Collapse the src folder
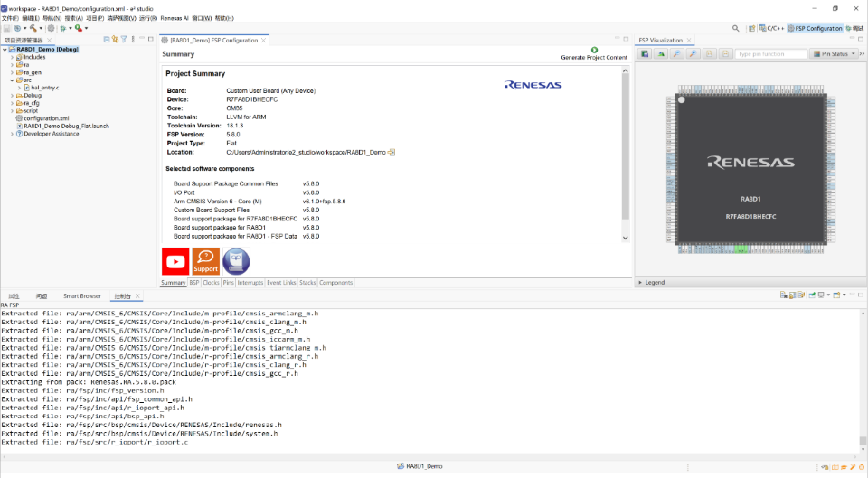This screenshot has height=478, width=868. pos(12,80)
